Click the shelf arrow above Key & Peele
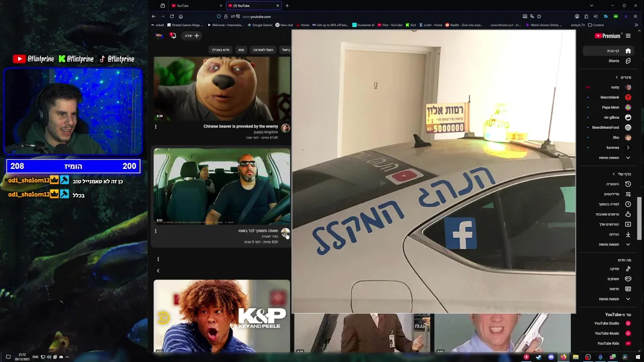644x362 pixels. click(x=158, y=270)
